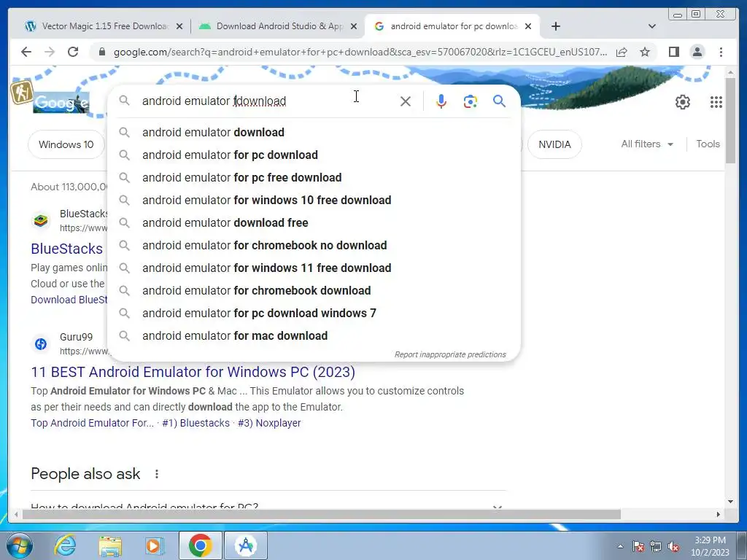Clear the search box with the X
This screenshot has width=747, height=560.
406,101
